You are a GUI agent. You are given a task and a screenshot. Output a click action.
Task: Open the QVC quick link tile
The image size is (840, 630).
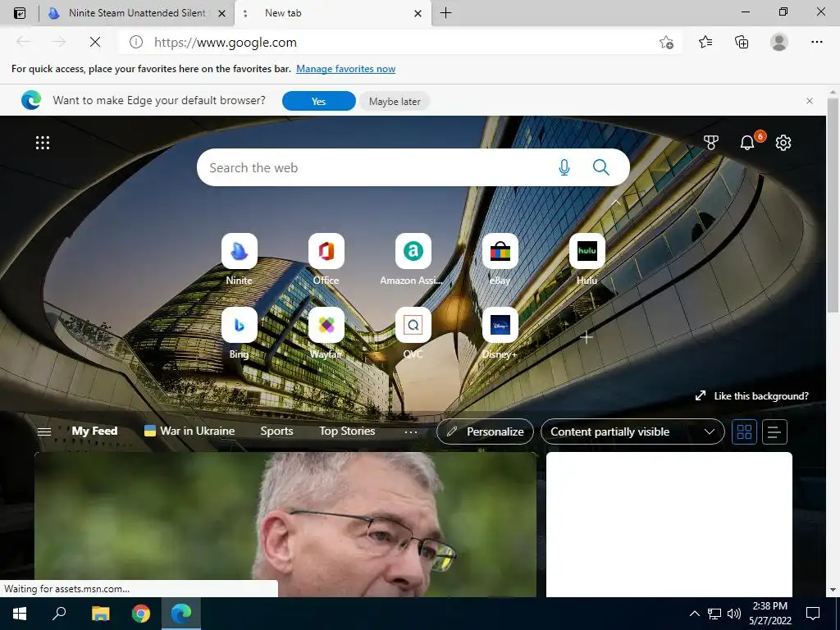pos(413,325)
